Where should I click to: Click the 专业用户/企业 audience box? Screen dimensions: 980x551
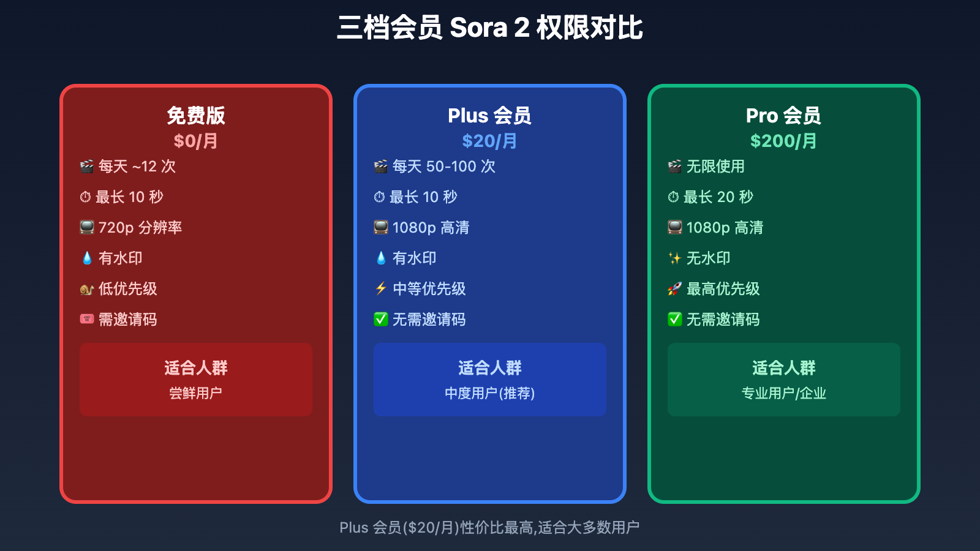[784, 380]
